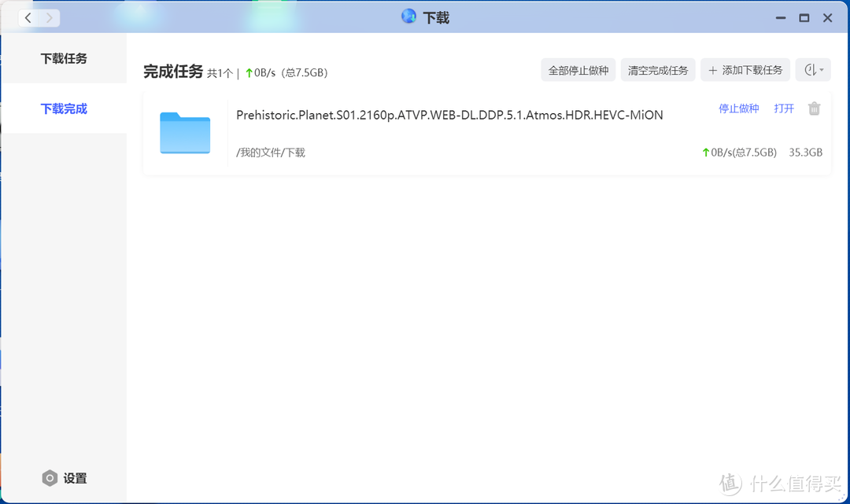The width and height of the screenshot is (850, 504).
Task: Open 设置 from the sidebar bottom
Action: pyautogui.click(x=75, y=478)
